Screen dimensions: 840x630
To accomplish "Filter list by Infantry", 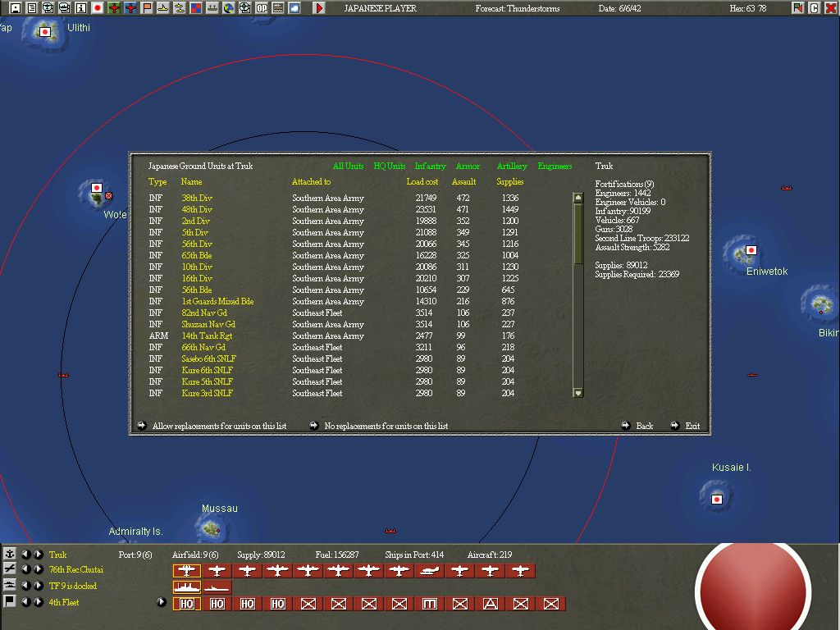I will pyautogui.click(x=430, y=166).
